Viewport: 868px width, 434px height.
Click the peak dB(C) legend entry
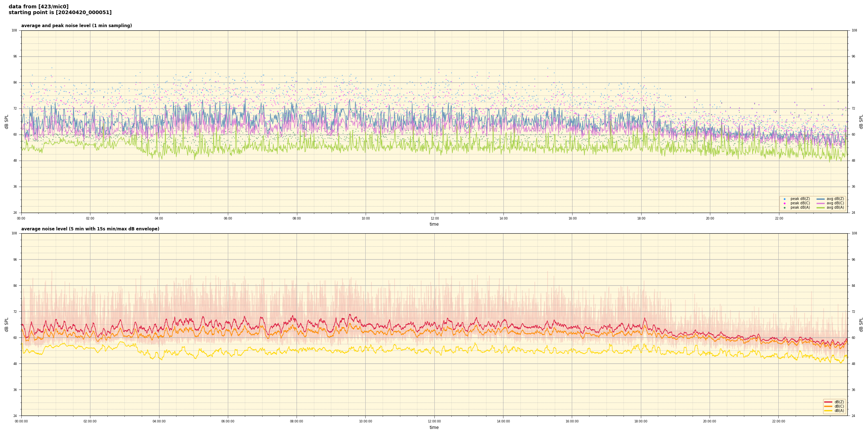800,203
